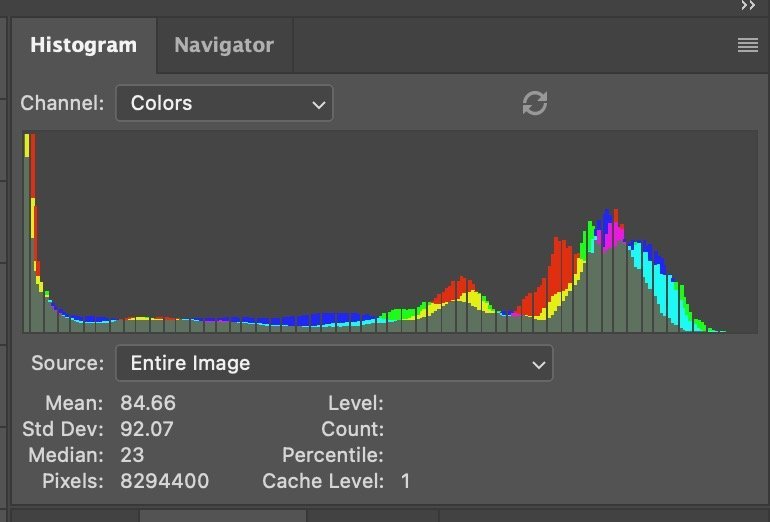Collapse the panel using the double-chevron icon
Screen dimensions: 770x522
(748, 6)
